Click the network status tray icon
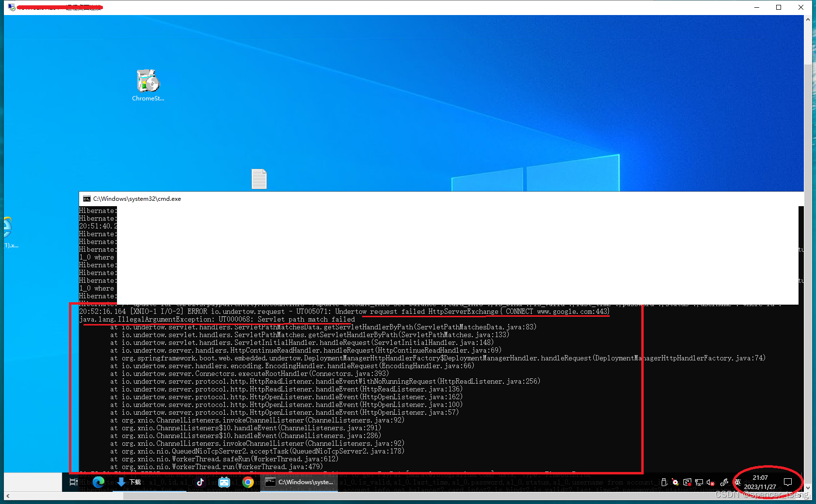The image size is (816, 504). tap(699, 482)
